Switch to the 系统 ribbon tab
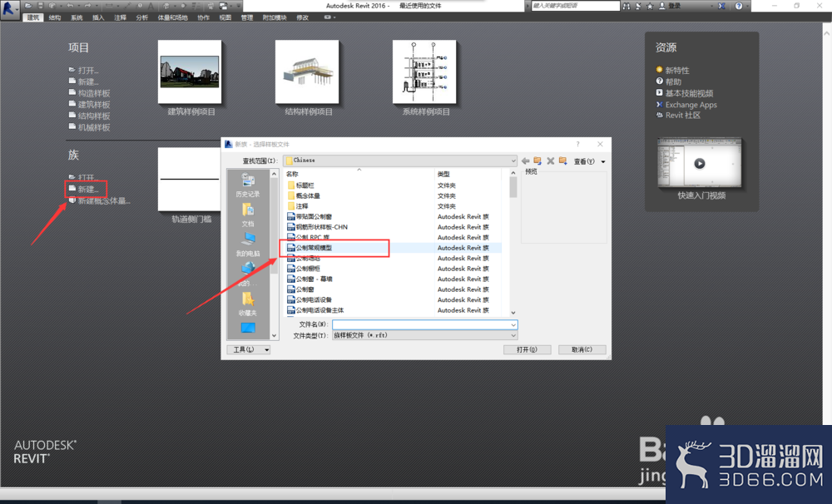This screenshot has width=832, height=504. point(77,17)
